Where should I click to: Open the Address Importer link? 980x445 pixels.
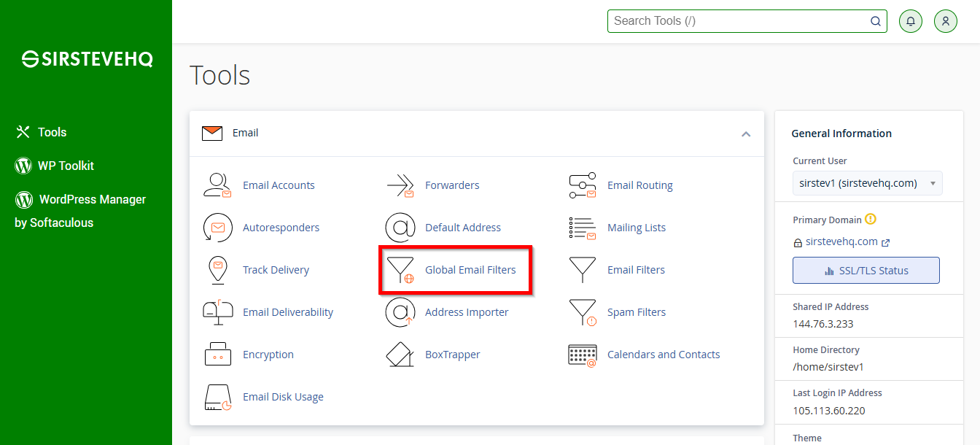(x=467, y=312)
